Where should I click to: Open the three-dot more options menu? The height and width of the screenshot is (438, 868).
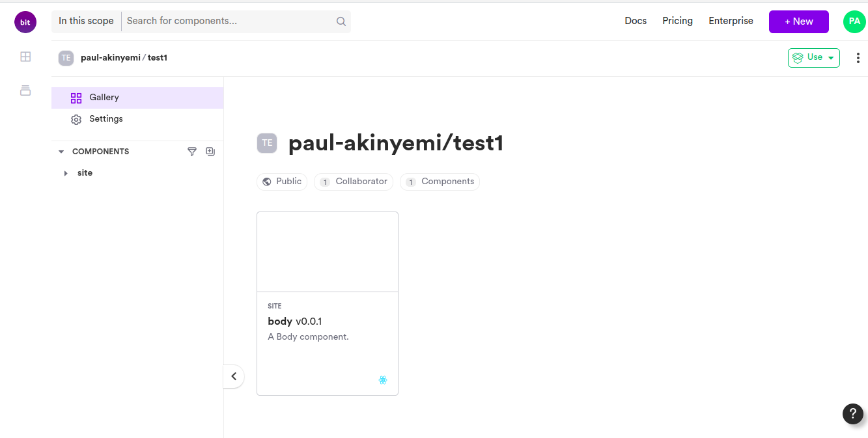tap(858, 58)
